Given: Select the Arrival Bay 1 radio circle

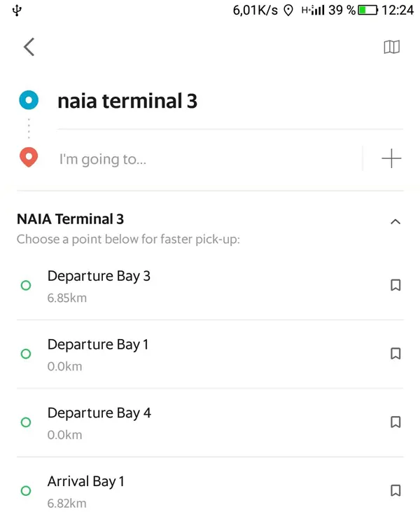Looking at the screenshot, I should point(26,491).
